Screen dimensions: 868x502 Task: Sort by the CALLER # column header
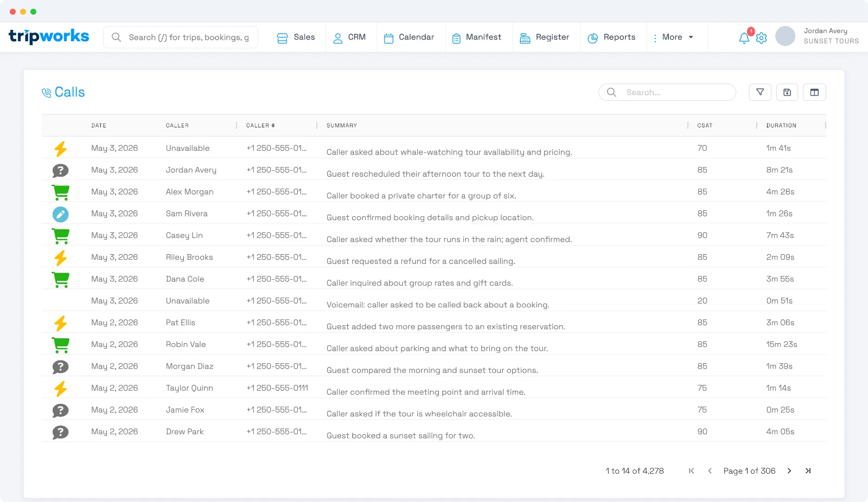[260, 125]
